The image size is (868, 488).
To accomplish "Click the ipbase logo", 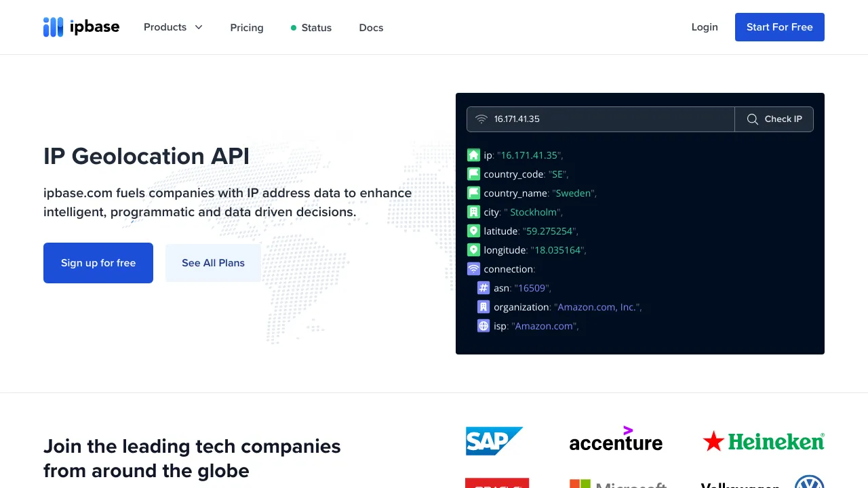I will coord(81,27).
